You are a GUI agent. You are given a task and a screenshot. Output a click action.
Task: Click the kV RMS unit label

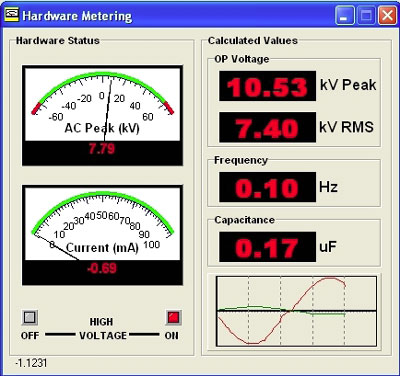click(x=346, y=127)
